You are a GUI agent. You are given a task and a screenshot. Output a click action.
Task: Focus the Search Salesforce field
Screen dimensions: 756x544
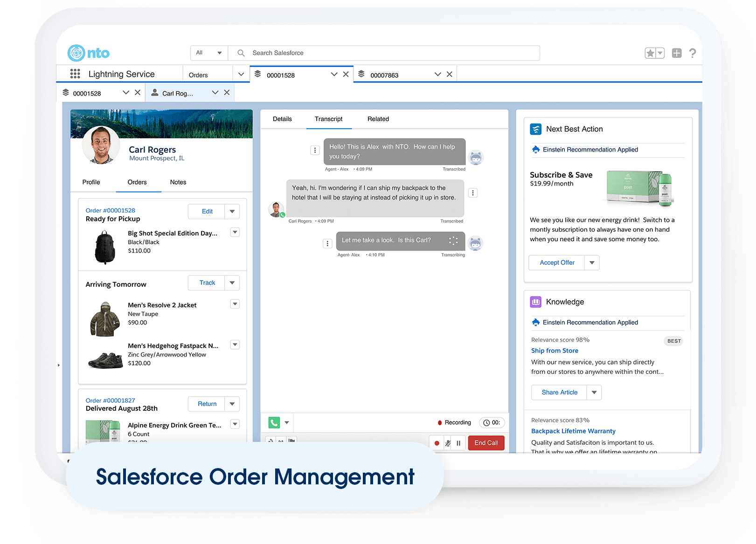384,53
